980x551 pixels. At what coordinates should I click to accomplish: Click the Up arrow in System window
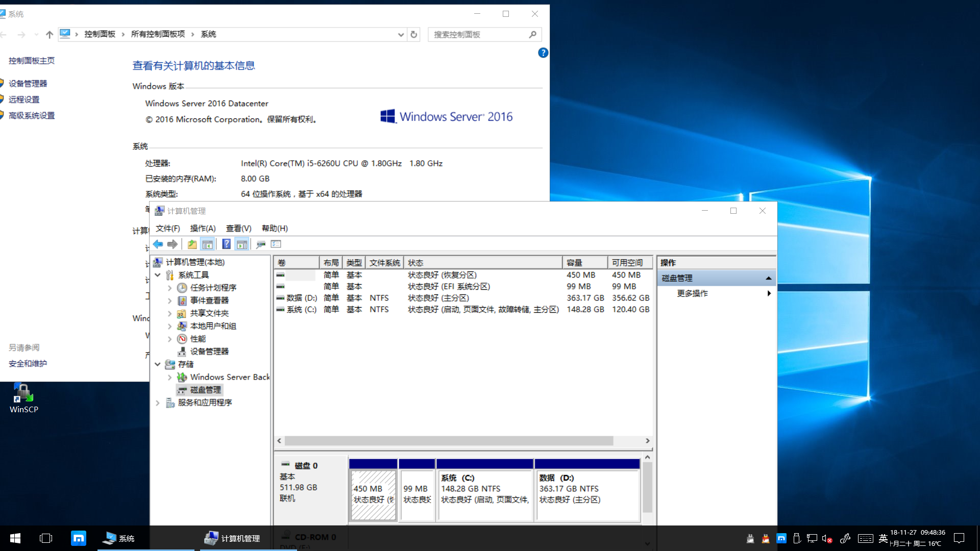pyautogui.click(x=50, y=35)
